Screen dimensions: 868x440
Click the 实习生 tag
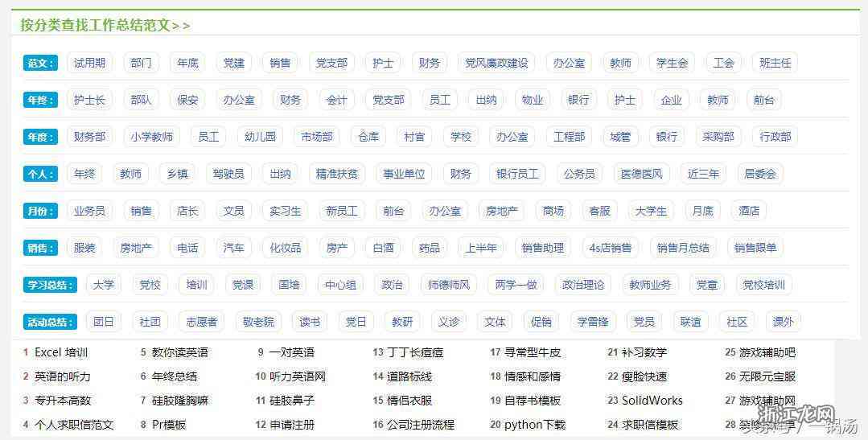[x=286, y=211]
